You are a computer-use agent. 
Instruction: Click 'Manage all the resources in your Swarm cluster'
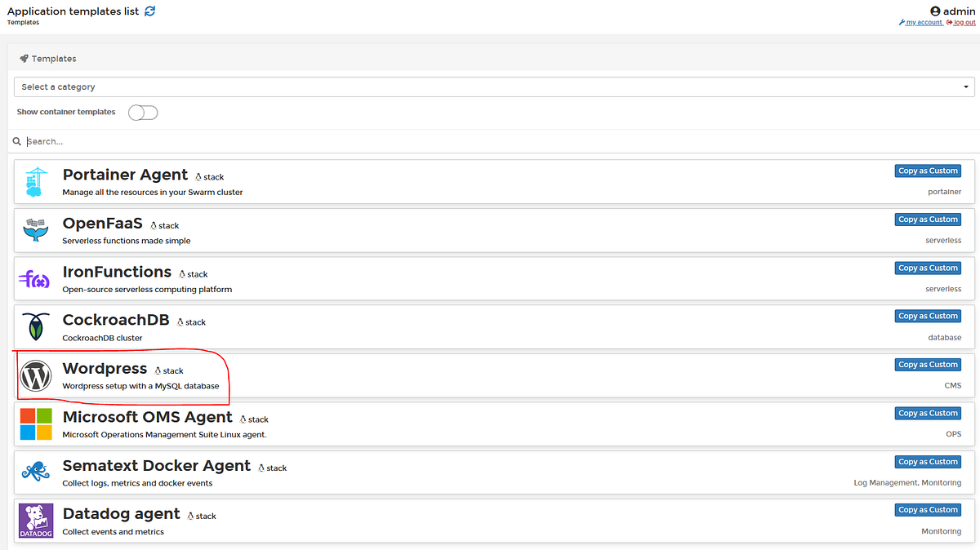(153, 193)
